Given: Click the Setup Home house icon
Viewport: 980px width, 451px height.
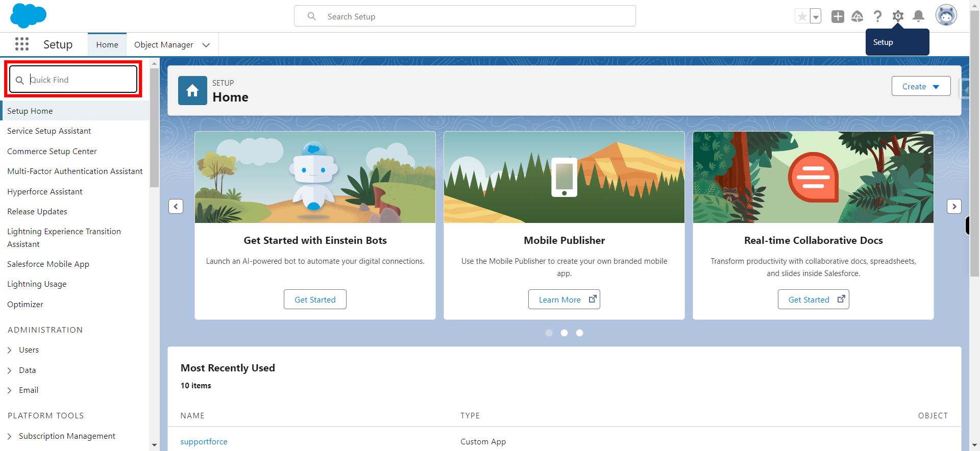Looking at the screenshot, I should pyautogui.click(x=192, y=91).
